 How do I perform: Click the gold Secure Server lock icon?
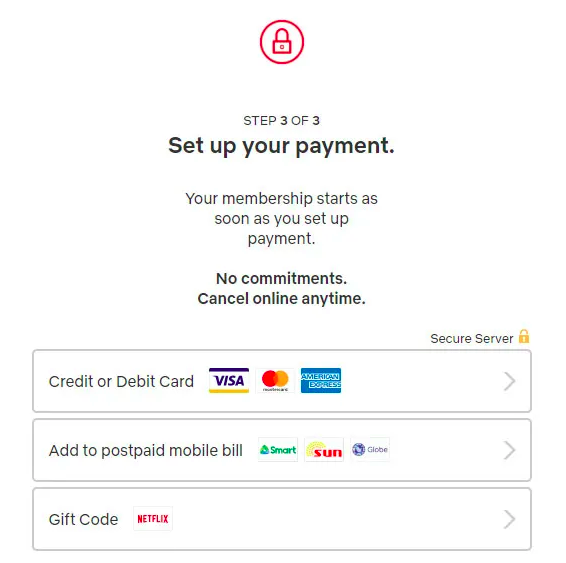tap(524, 336)
